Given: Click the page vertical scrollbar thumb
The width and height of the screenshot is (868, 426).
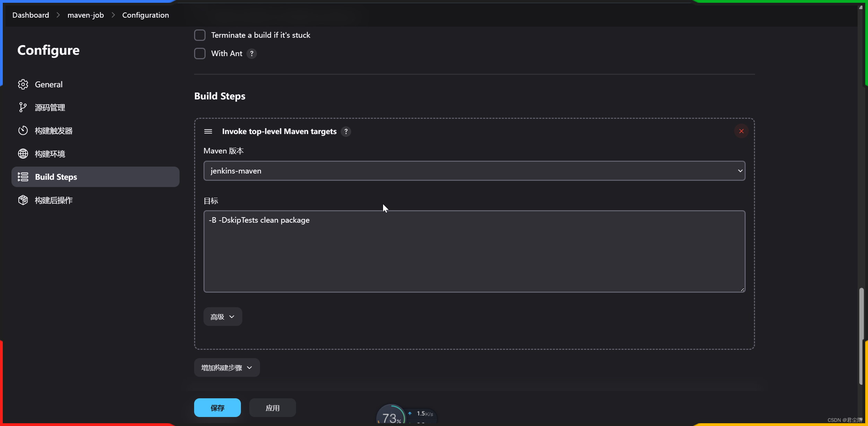Looking at the screenshot, I should tap(861, 336).
